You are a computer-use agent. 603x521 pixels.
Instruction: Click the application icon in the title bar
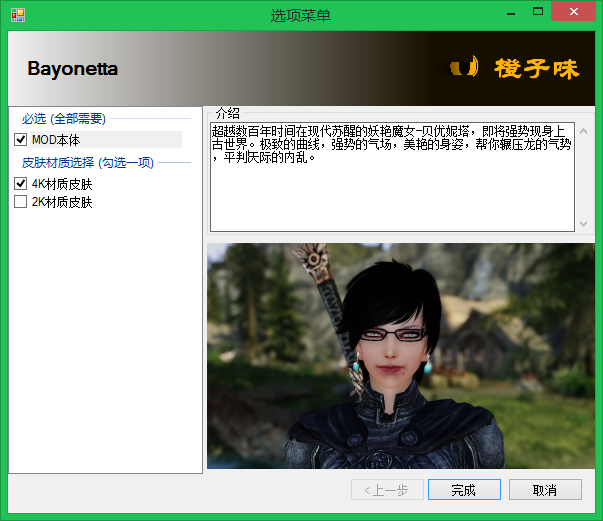18,15
